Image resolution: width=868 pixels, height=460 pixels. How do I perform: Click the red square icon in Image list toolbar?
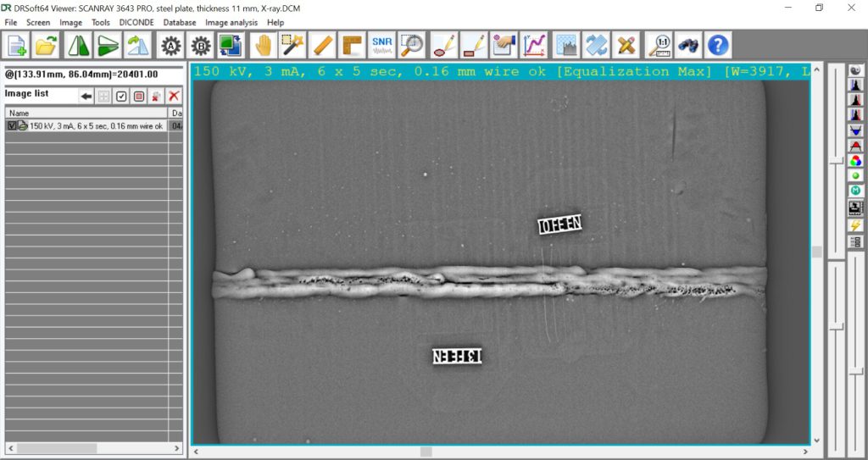(139, 97)
